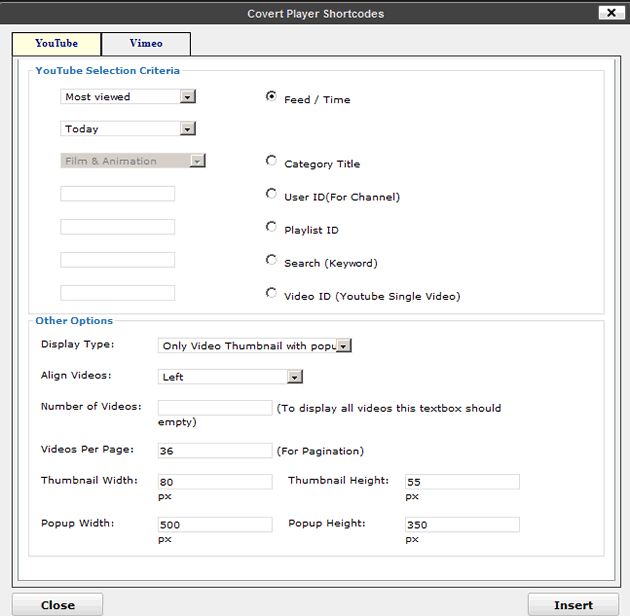This screenshot has width=630, height=616.
Task: Select the User ID (For Channel) radio button
Action: tap(271, 194)
